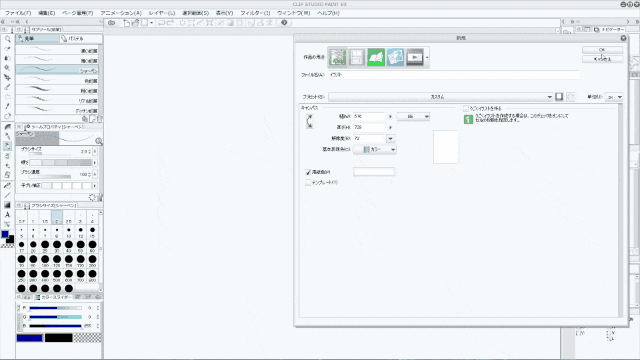Image resolution: width=640 pixels, height=360 pixels.
Task: Click the paper color swatch field
Action: [x=373, y=172]
